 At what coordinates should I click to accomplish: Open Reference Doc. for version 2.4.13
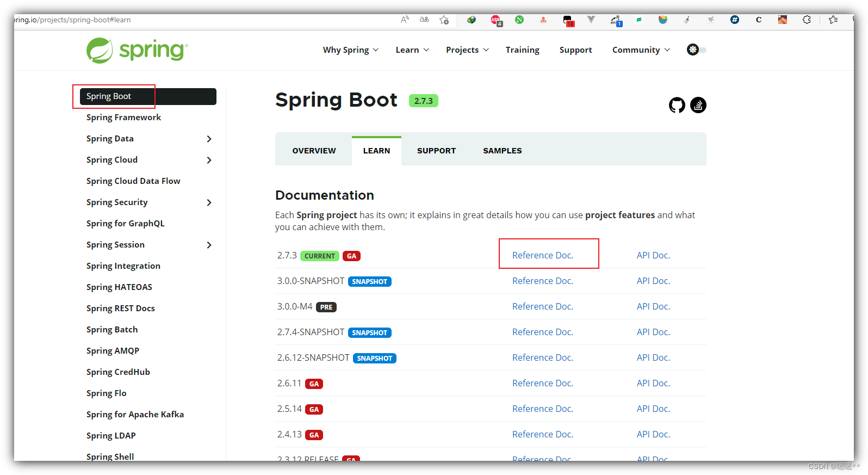coord(542,434)
